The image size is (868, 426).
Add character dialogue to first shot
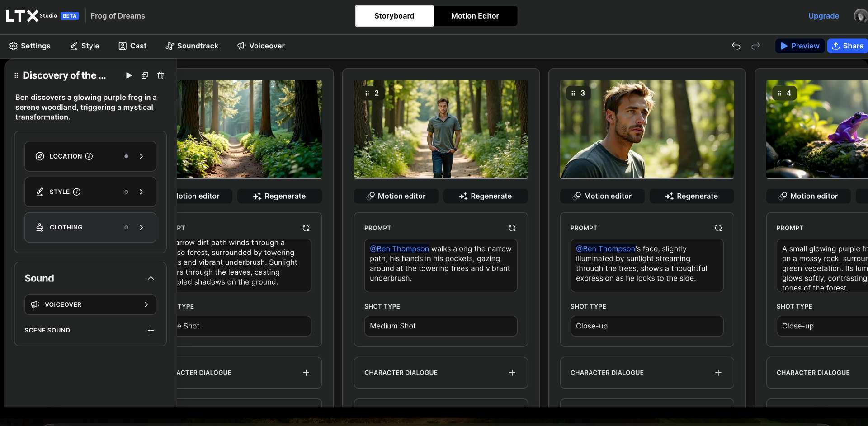[306, 373]
